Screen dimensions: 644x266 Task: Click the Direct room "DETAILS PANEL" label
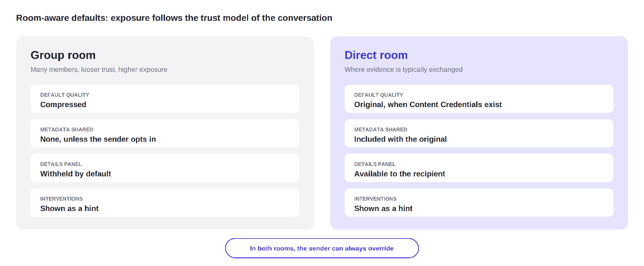coord(375,164)
